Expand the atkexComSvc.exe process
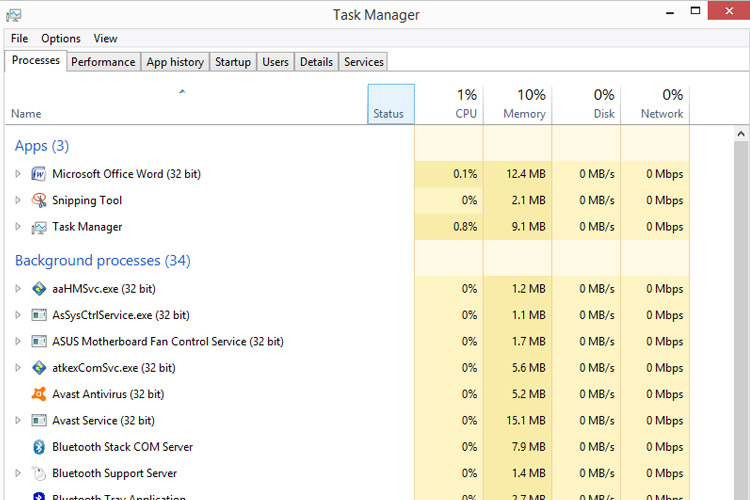This screenshot has width=750, height=500. click(x=18, y=367)
